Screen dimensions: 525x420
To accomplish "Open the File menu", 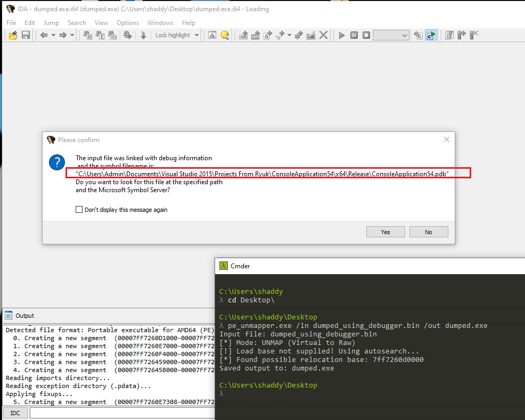I will point(11,23).
